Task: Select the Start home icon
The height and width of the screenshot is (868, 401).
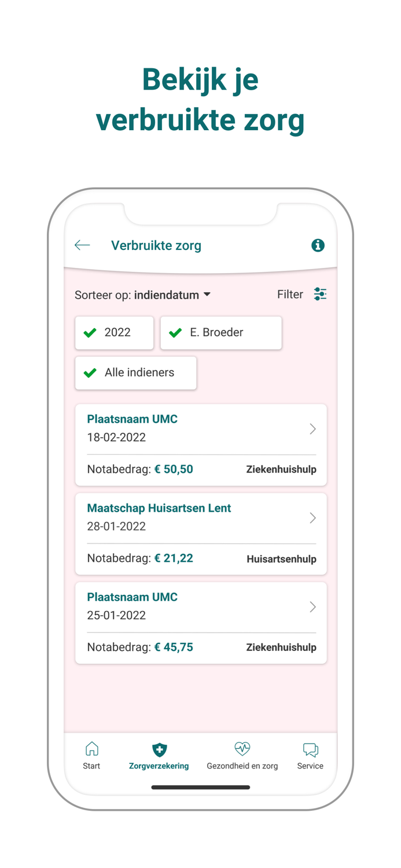Action: tap(91, 748)
